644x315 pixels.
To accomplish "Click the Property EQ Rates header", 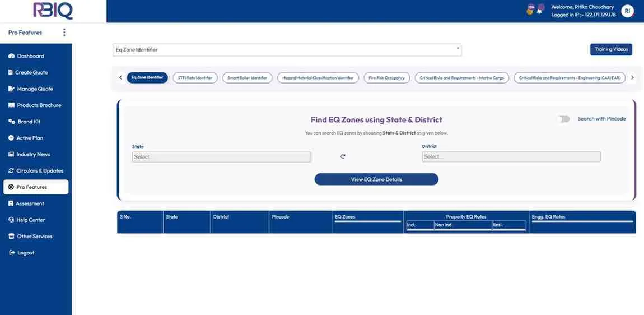I will tap(466, 217).
